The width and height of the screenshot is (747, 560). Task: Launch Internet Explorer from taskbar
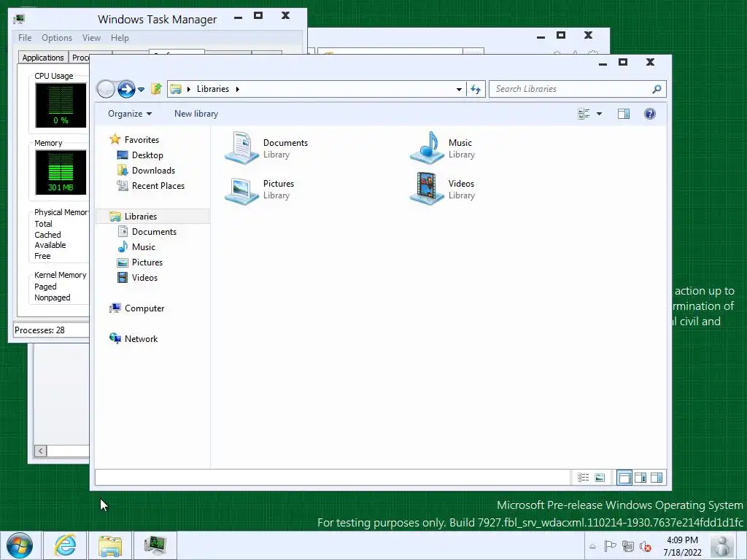(x=65, y=545)
